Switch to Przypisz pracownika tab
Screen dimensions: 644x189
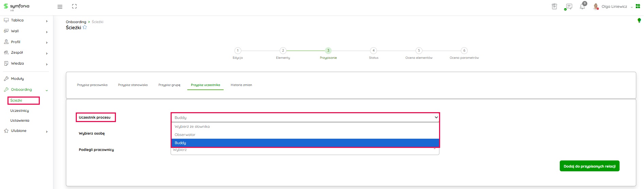92,85
